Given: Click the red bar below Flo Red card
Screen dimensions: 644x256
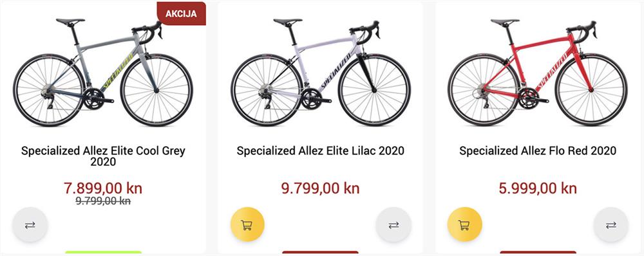Looking at the screenshot, I should click(x=538, y=252).
